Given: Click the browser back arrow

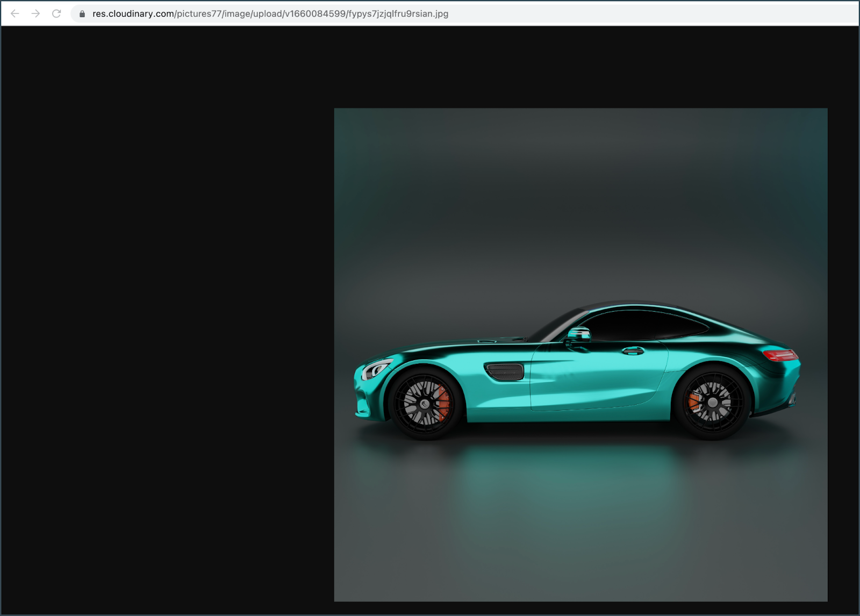Looking at the screenshot, I should click(x=15, y=13).
